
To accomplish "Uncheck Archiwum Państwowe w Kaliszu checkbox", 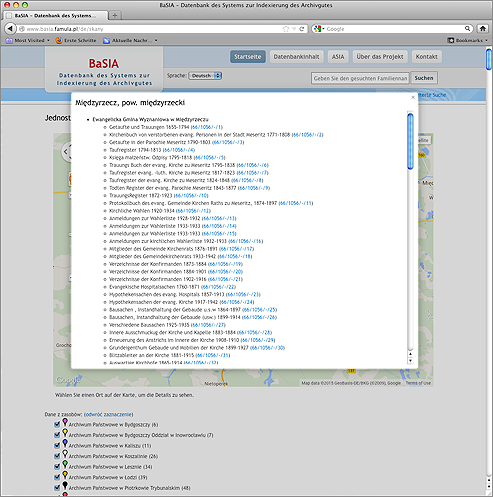I will [57, 445].
